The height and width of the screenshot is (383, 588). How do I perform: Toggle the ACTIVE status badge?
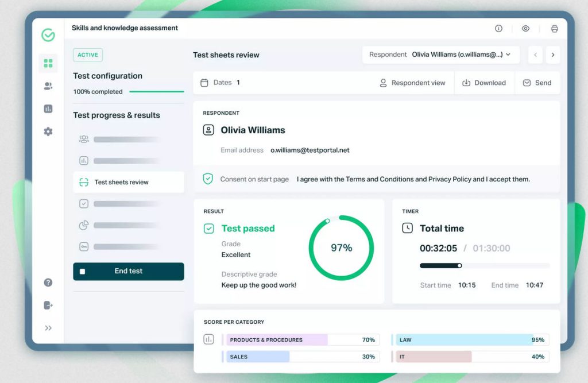pyautogui.click(x=88, y=55)
